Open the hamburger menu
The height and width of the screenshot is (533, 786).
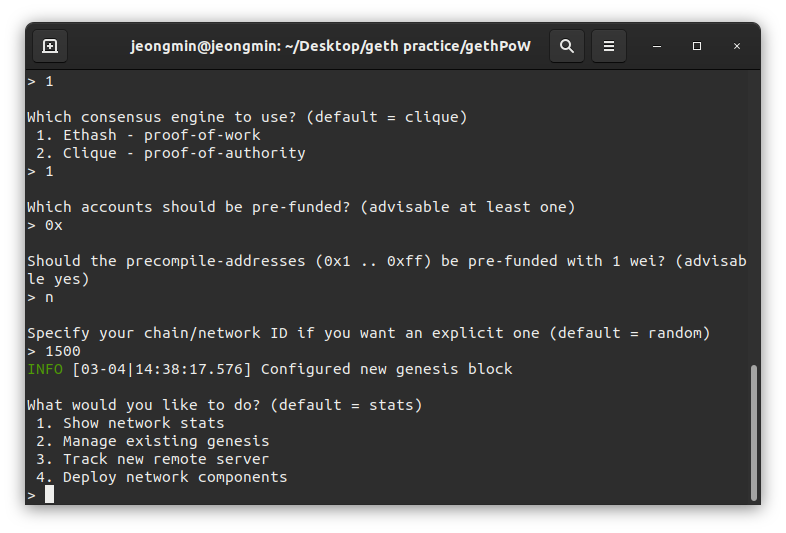coord(609,46)
